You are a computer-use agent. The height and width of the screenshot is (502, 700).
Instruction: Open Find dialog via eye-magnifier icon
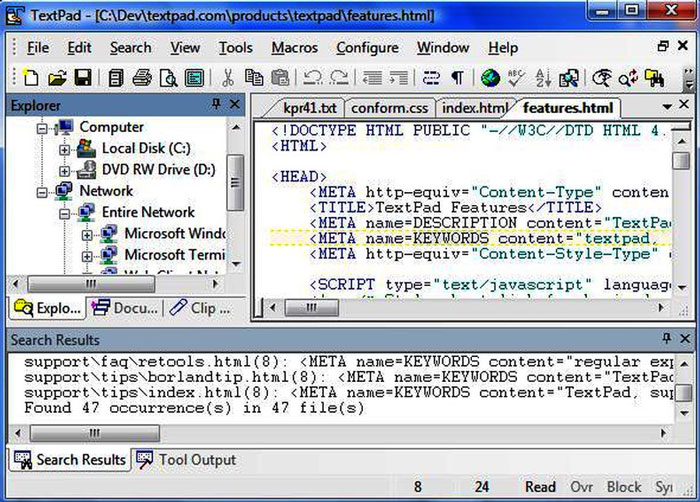(x=602, y=78)
